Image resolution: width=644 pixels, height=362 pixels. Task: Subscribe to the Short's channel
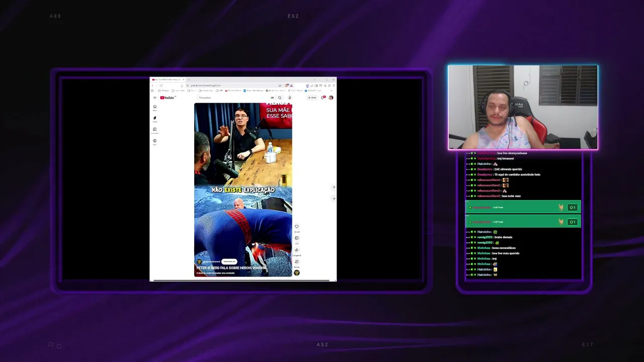pyautogui.click(x=229, y=261)
